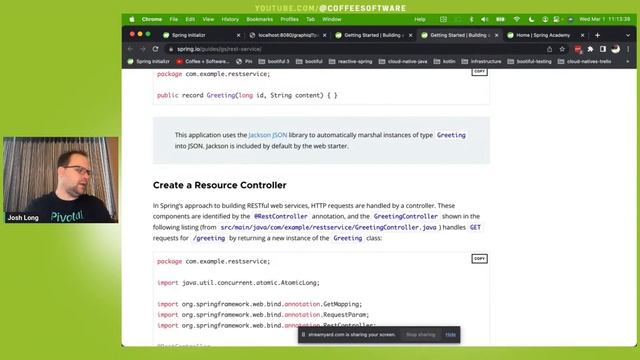The width and height of the screenshot is (640, 360).
Task: Open the cloud-native-java bookmark folder
Action: point(403,62)
